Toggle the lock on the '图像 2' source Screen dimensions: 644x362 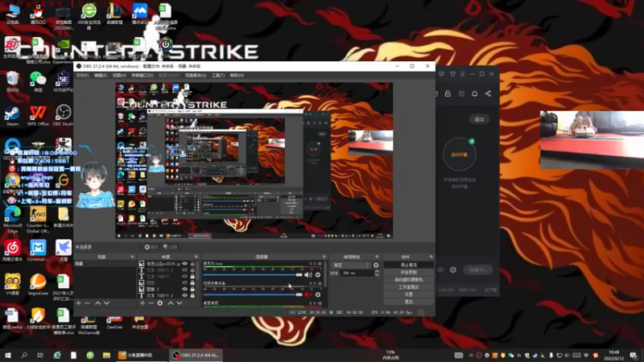[192, 289]
